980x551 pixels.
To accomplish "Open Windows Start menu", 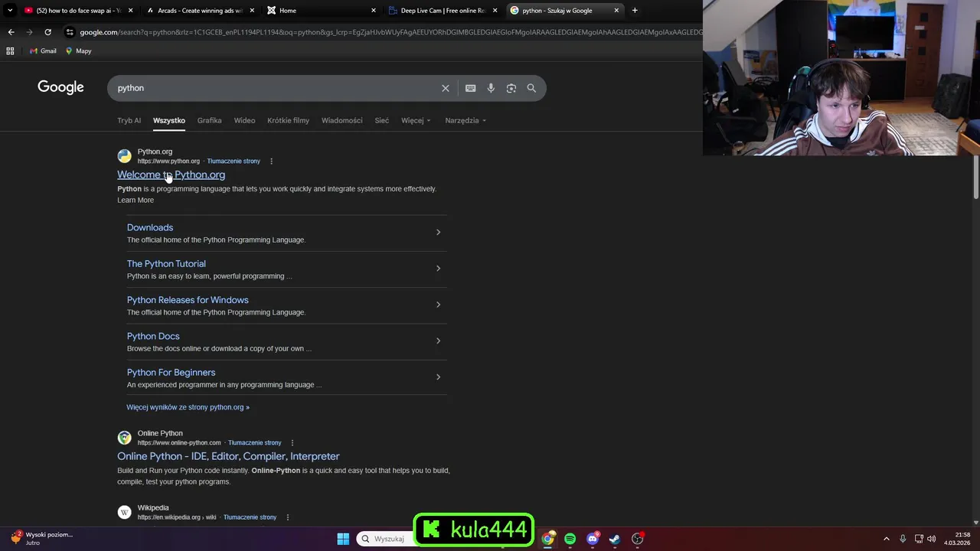I will click(x=343, y=539).
